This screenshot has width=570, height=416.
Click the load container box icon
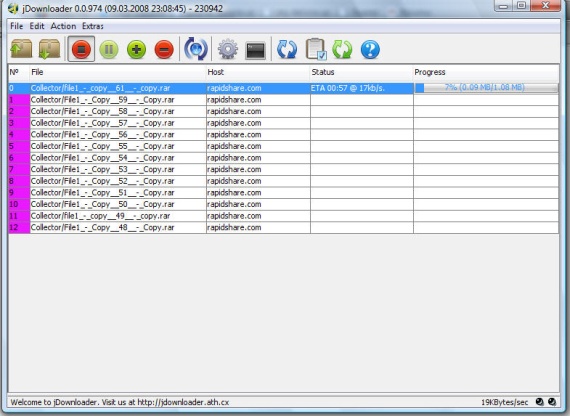21,49
